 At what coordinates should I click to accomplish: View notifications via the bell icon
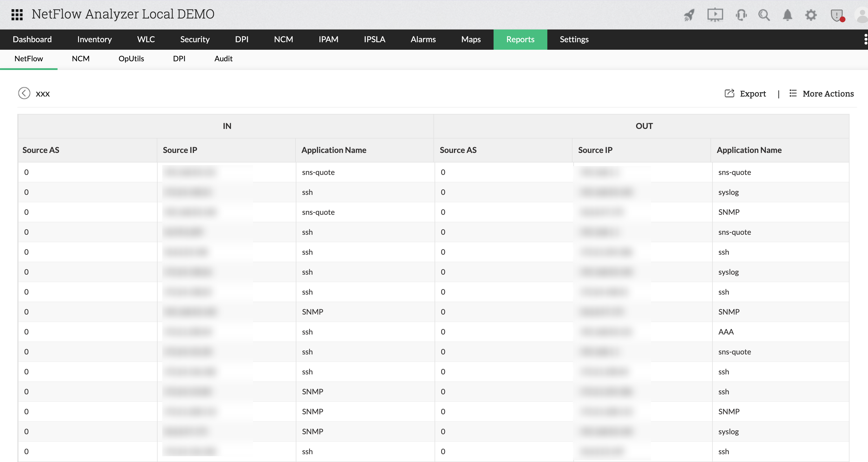pyautogui.click(x=787, y=15)
